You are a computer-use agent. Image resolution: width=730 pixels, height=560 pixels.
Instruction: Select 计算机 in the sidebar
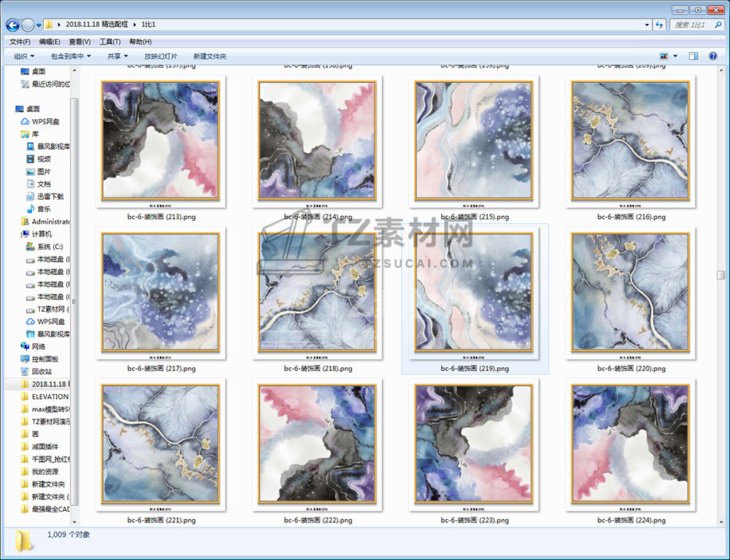point(36,234)
